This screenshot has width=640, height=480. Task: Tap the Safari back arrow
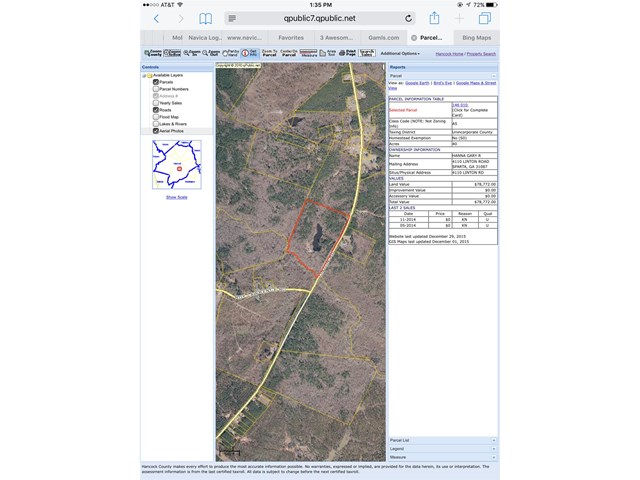(x=156, y=19)
